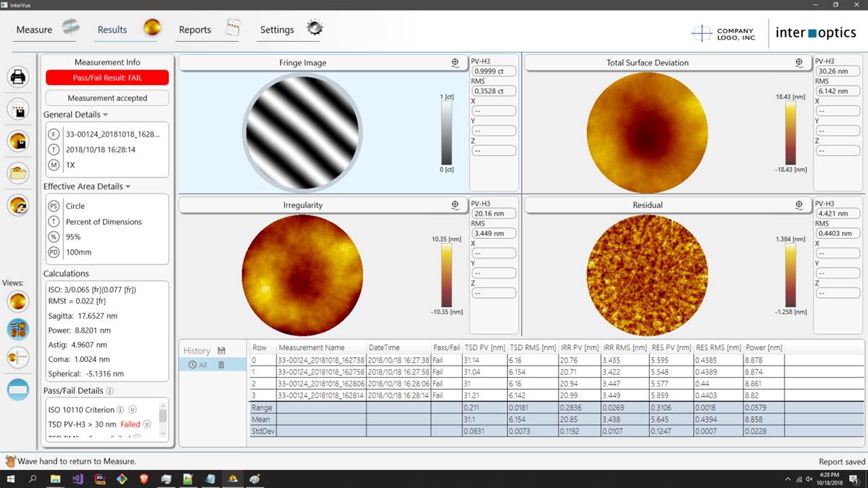
Task: Collapse the Effective Area Details section
Action: (x=128, y=187)
